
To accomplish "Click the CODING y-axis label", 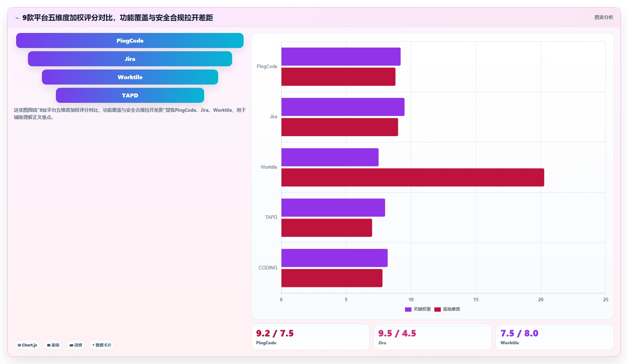I will click(268, 268).
